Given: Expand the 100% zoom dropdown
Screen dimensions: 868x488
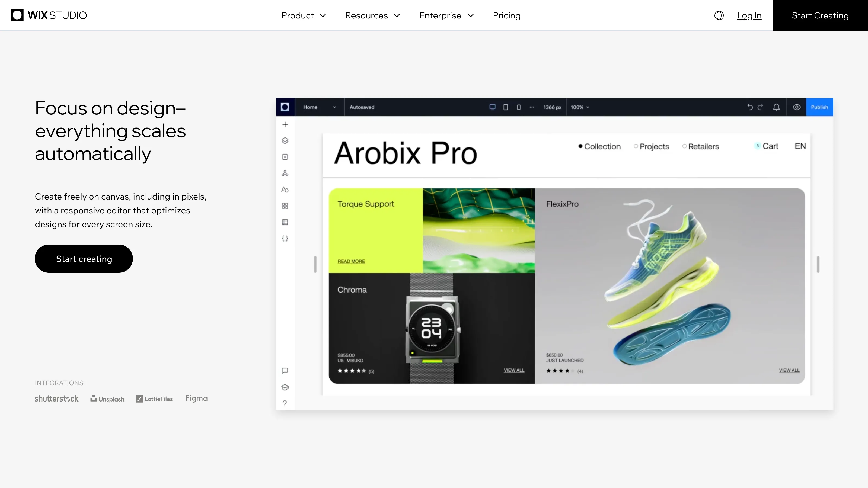Looking at the screenshot, I should pos(580,107).
